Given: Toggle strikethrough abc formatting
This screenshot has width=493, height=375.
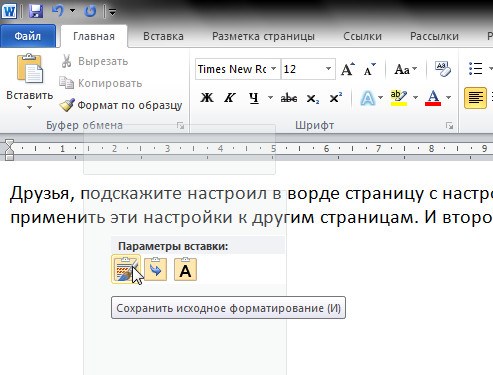Looking at the screenshot, I should click(x=289, y=98).
